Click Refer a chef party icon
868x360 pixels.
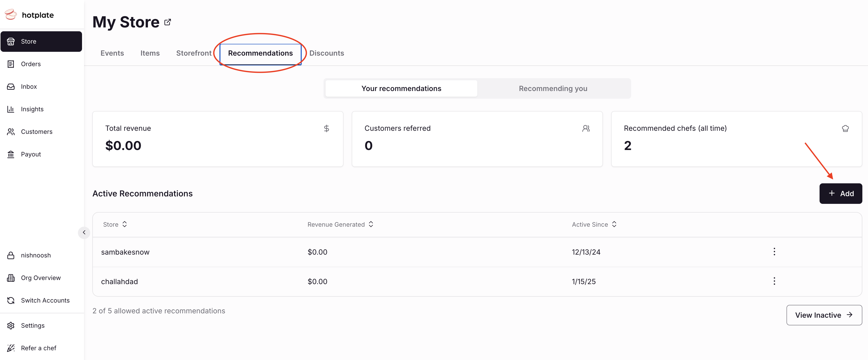click(x=11, y=348)
